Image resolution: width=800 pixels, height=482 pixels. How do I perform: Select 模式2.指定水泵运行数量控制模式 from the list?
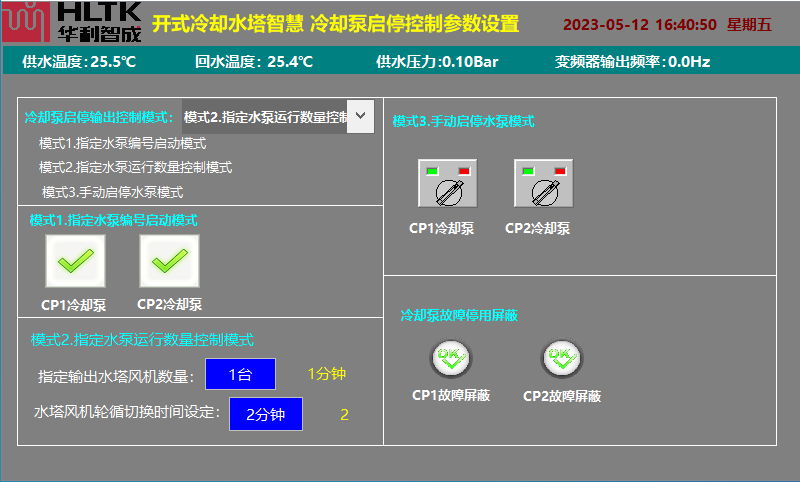tap(135, 167)
